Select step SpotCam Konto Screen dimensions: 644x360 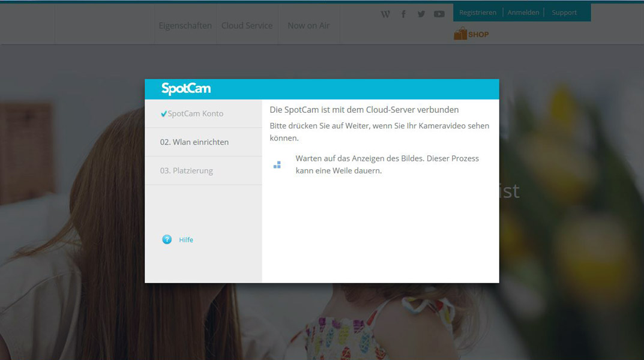point(203,114)
